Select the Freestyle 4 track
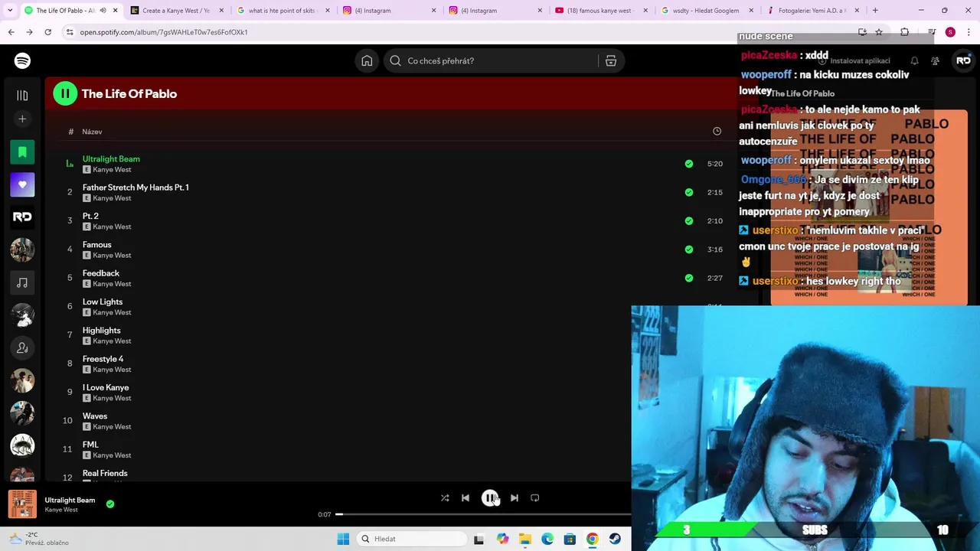The image size is (980, 551). [x=103, y=359]
